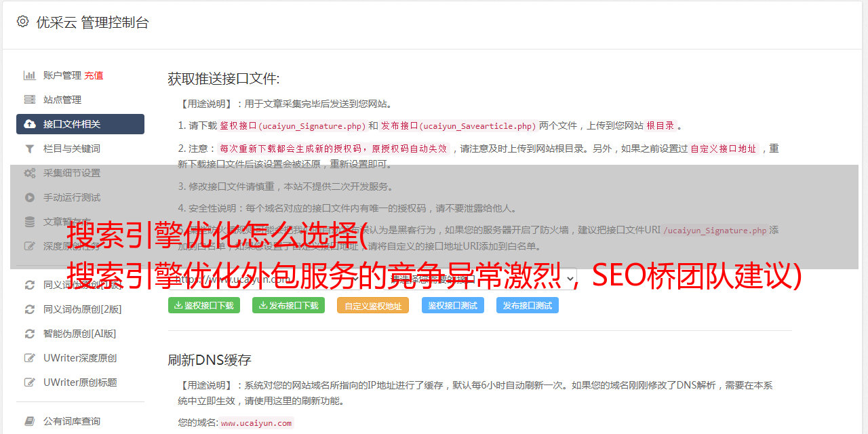Viewport: 868px width, 434px height.
Task: Click the play icon for 手动运行测试
Action: click(x=30, y=197)
